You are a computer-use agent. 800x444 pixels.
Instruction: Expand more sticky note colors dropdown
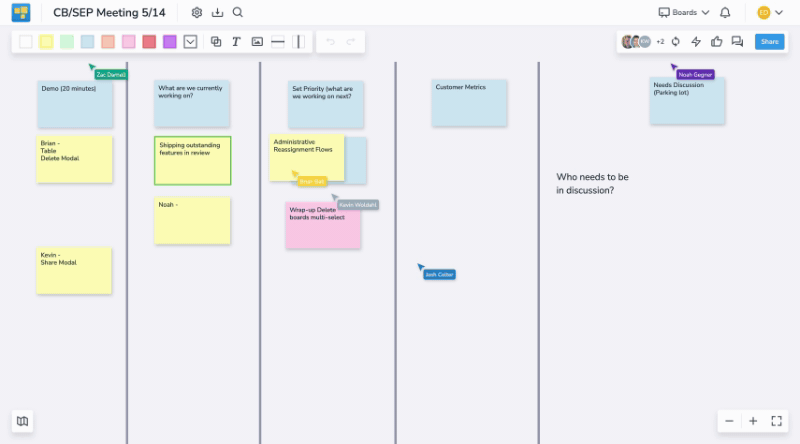tap(190, 42)
